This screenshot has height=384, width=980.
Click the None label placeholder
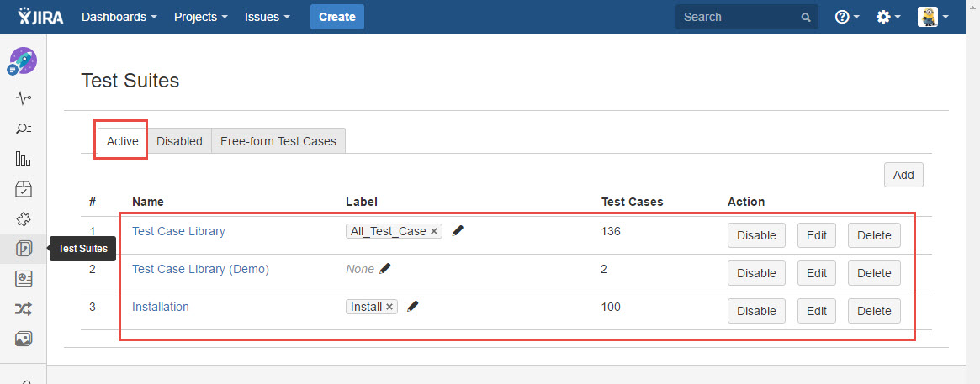360,269
